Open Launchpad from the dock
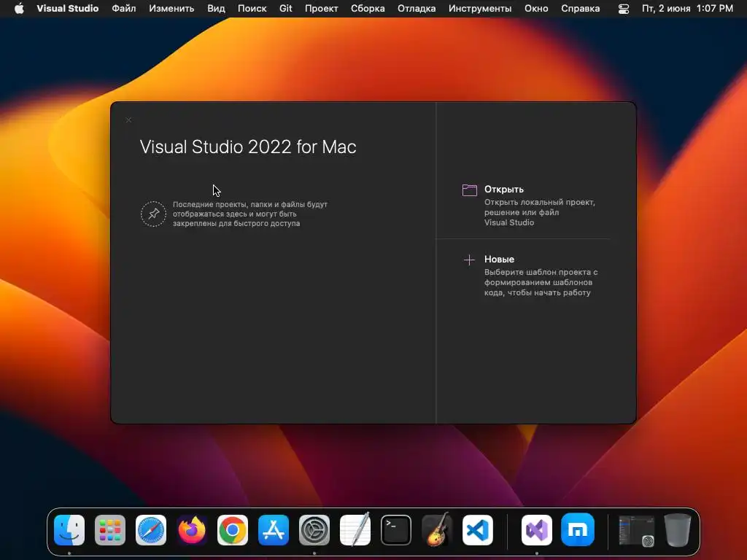This screenshot has height=560, width=747. pos(110,530)
